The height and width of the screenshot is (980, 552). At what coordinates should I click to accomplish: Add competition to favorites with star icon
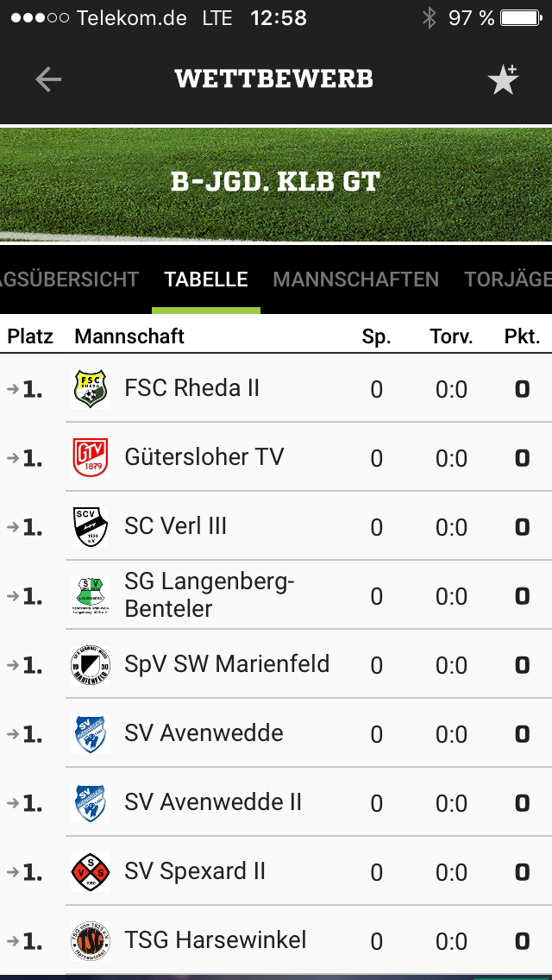pos(503,79)
